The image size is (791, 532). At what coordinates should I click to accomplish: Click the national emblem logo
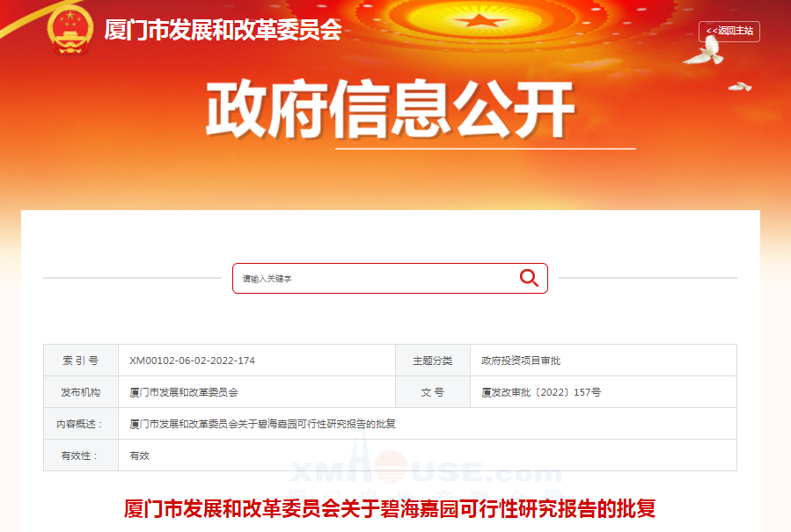point(70,30)
